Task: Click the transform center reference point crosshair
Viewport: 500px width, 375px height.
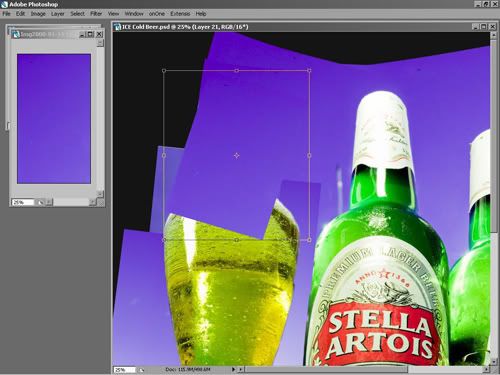Action: [x=237, y=155]
